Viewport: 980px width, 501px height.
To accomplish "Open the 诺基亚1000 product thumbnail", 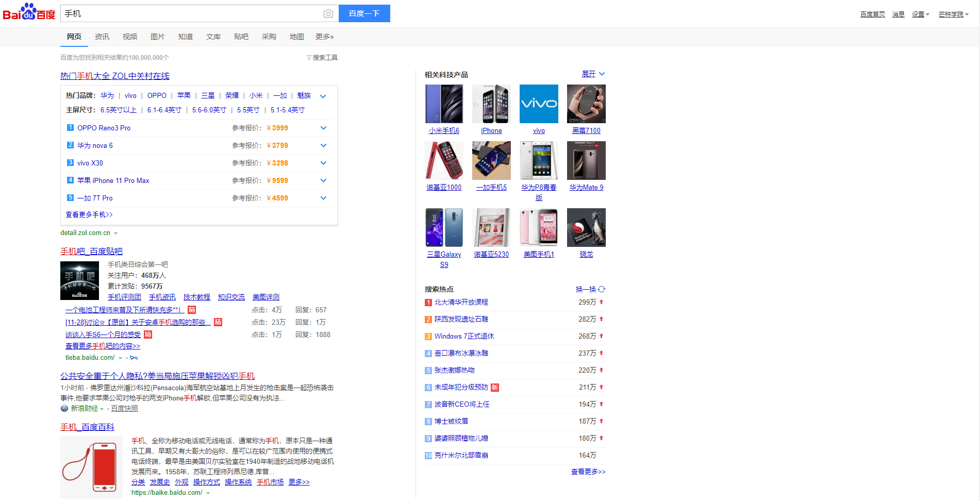I will [x=444, y=160].
